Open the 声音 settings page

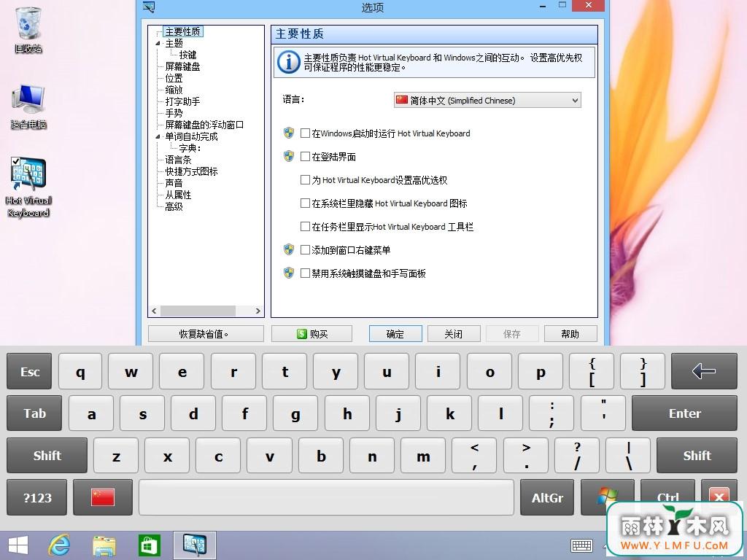[x=174, y=183]
